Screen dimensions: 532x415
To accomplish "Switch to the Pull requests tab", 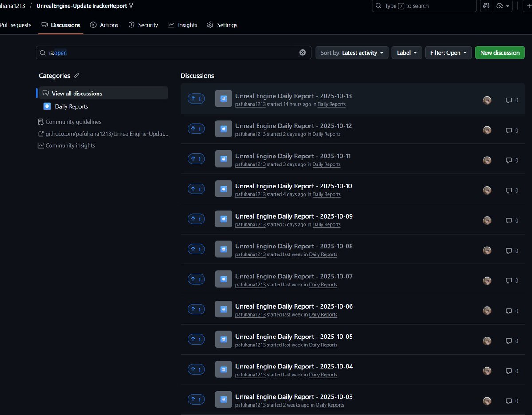I will click(16, 25).
